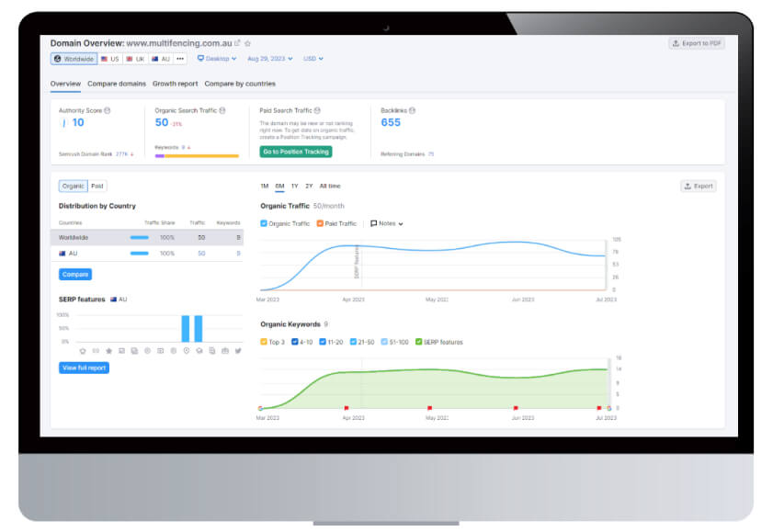Change the USD currency dropdown
This screenshot has height=532, width=773.
click(x=313, y=59)
